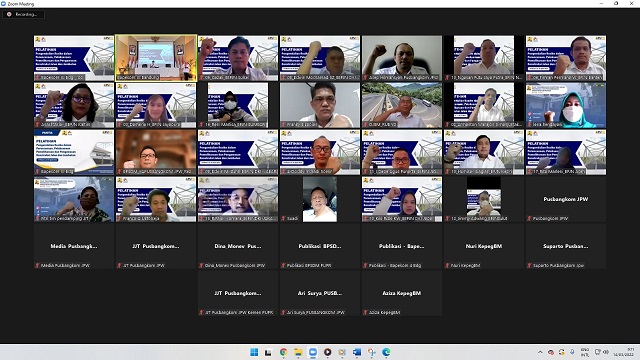
Task: Open Microsoft Word from the taskbar
Action: pyautogui.click(x=357, y=352)
